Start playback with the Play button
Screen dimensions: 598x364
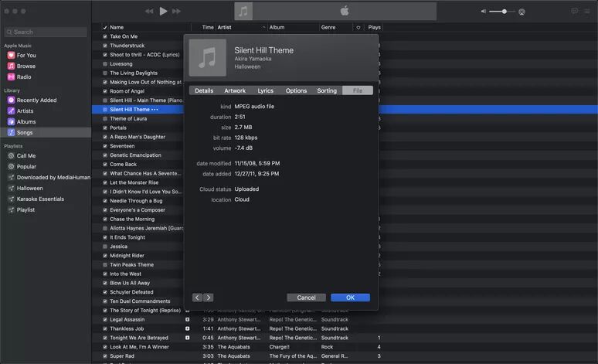(x=163, y=11)
